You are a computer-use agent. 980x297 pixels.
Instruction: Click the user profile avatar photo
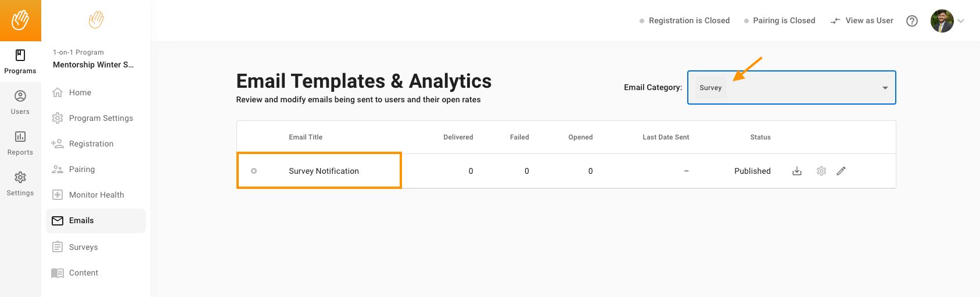tap(942, 21)
